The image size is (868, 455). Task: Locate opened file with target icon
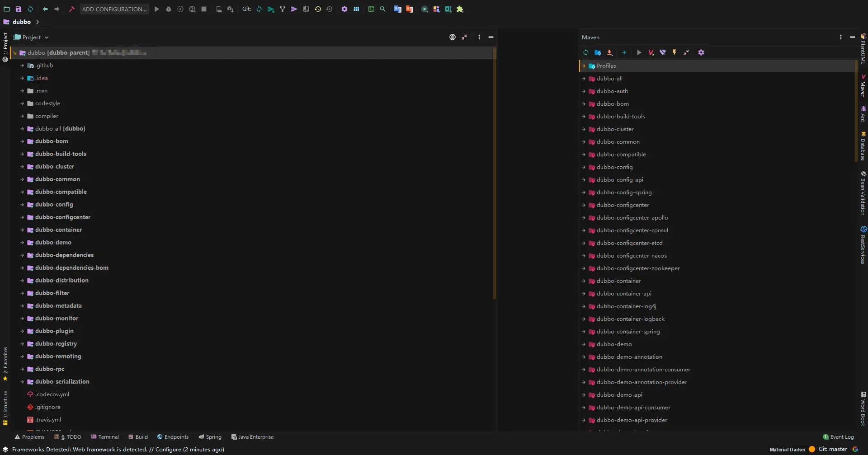[453, 37]
